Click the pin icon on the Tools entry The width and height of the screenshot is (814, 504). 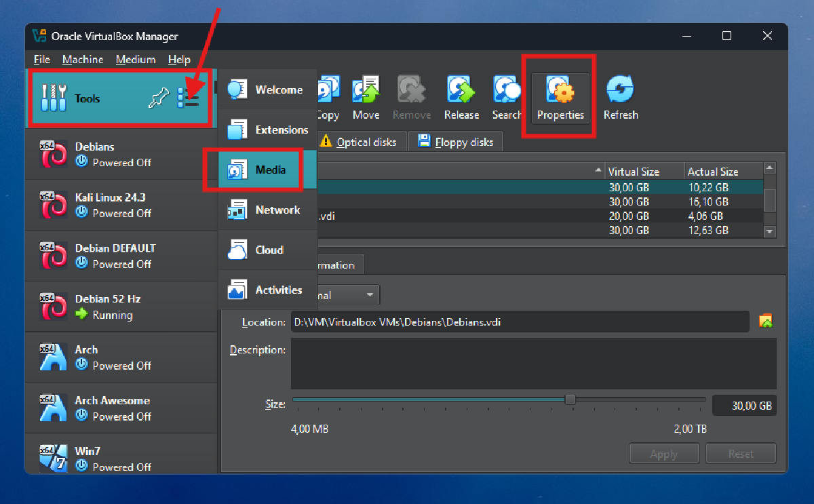[157, 99]
